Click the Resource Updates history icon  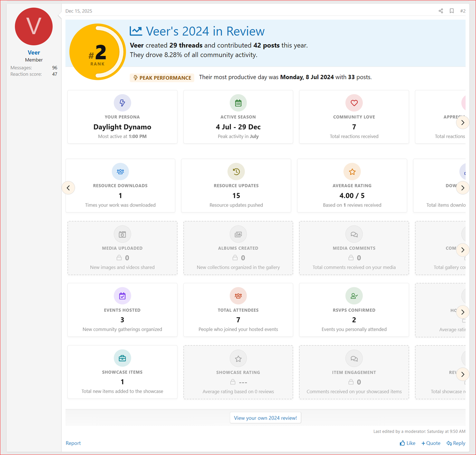(236, 172)
